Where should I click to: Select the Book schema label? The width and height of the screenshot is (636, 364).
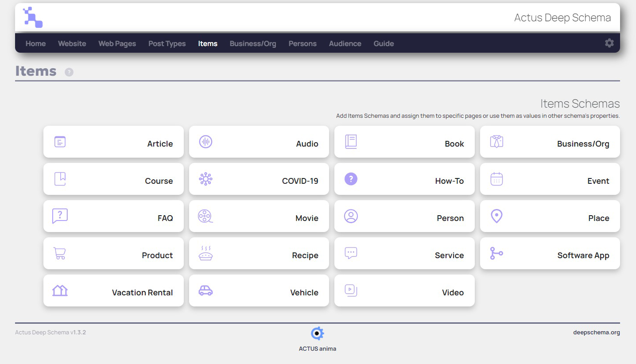pyautogui.click(x=454, y=143)
